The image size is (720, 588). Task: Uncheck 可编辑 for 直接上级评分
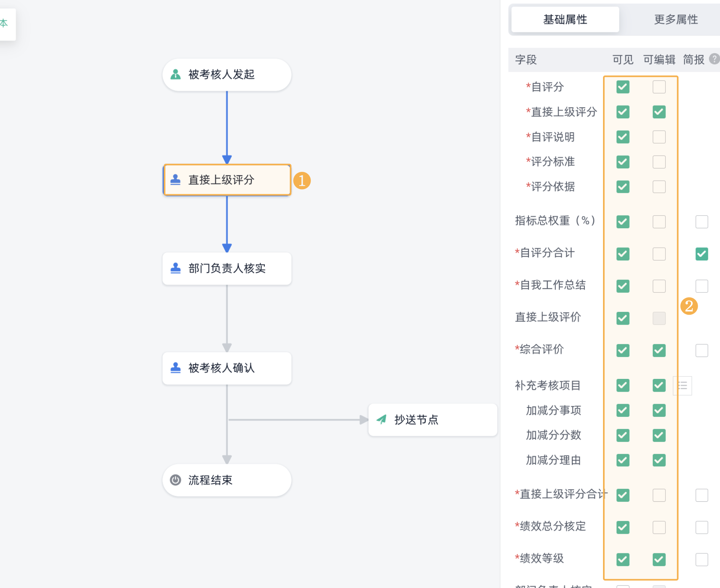[x=659, y=112]
